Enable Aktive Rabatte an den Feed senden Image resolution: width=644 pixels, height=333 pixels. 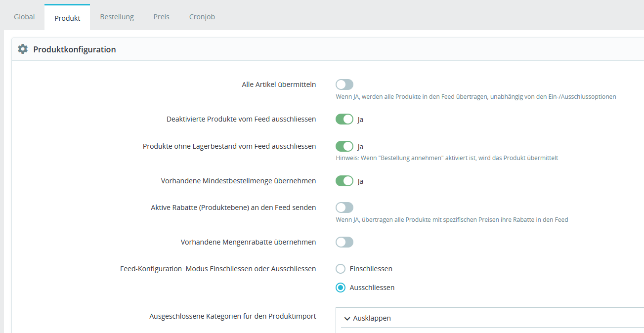click(344, 208)
